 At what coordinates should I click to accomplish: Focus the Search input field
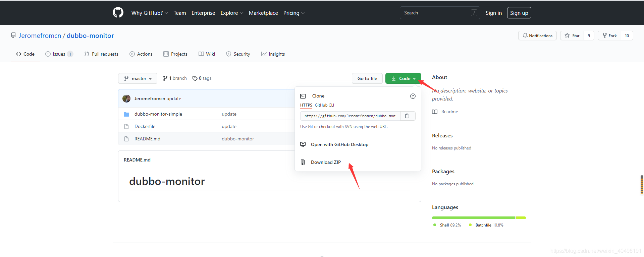(x=440, y=13)
